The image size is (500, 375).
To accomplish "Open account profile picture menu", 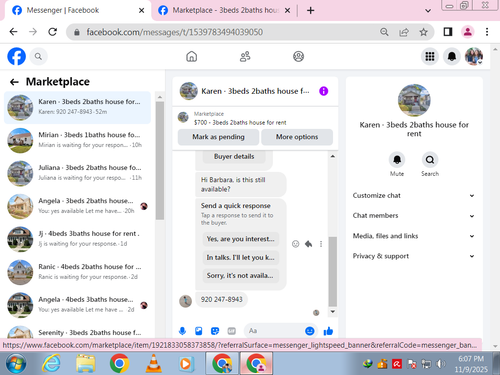I will tap(474, 56).
